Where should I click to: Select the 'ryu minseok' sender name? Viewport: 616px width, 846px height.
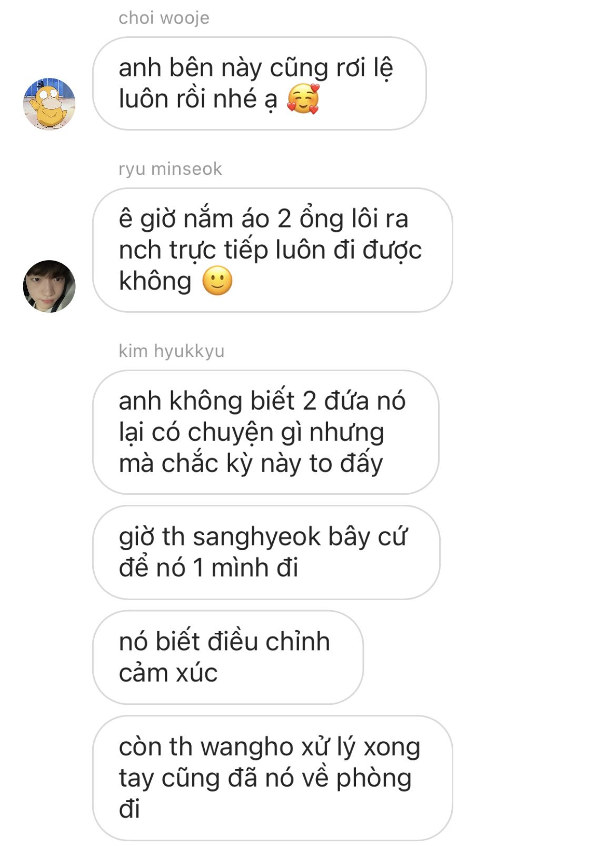pos(170,169)
